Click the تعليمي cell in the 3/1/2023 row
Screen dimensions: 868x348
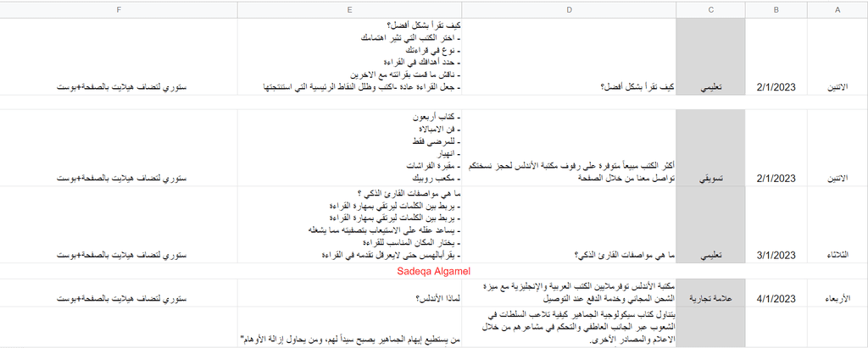click(x=711, y=224)
